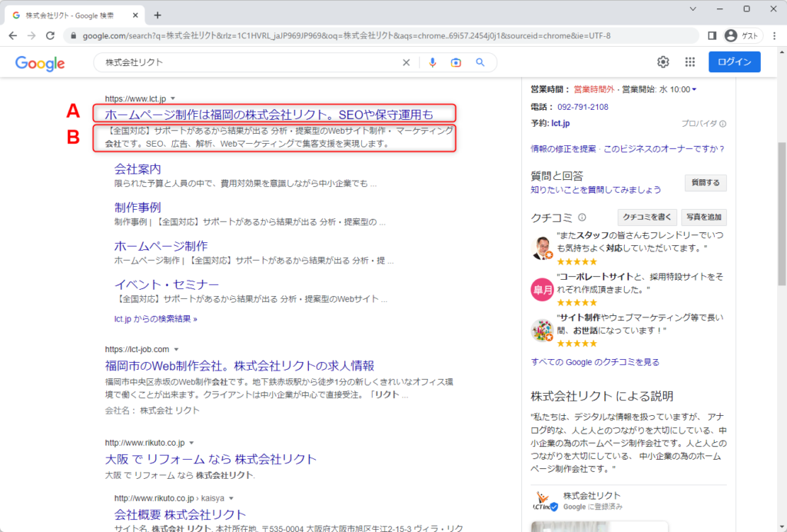Screen dimensions: 787x532
Task: Open the ホームページ制作 sitelink
Action: (x=161, y=246)
